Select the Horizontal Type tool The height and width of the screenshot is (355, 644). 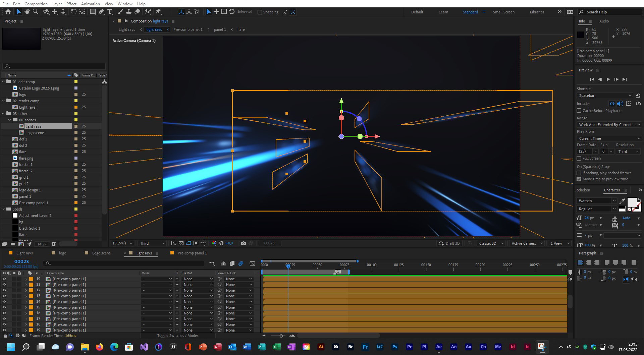click(110, 12)
